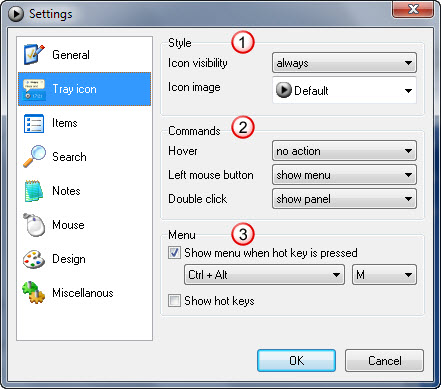Viewport: 441px width, 389px height.
Task: Enable the Show hot keys checkbox
Action: (x=174, y=300)
